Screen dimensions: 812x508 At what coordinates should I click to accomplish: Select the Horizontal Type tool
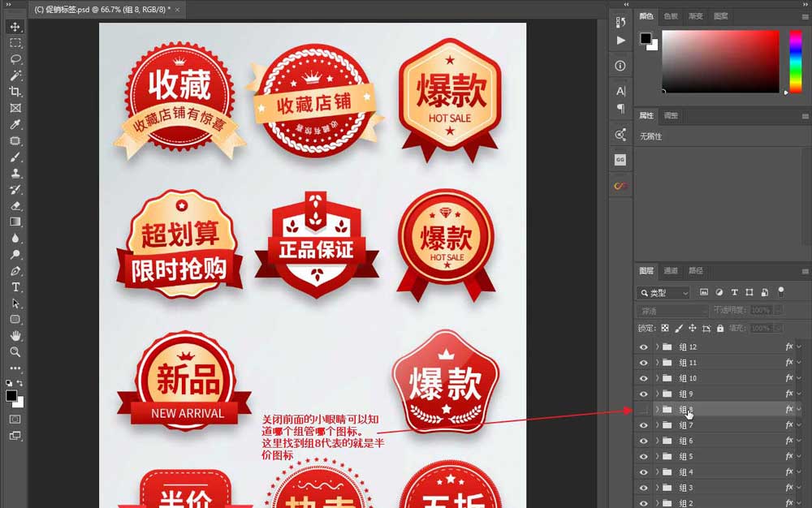click(15, 285)
